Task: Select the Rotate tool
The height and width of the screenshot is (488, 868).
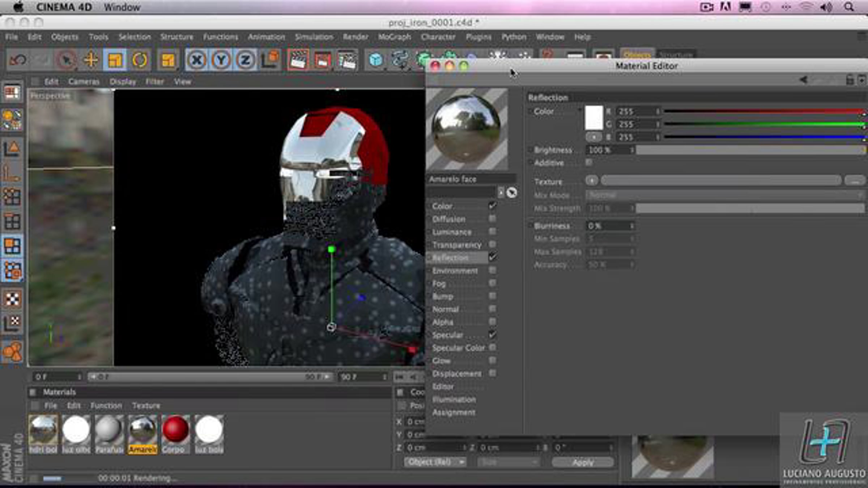Action: pos(140,60)
